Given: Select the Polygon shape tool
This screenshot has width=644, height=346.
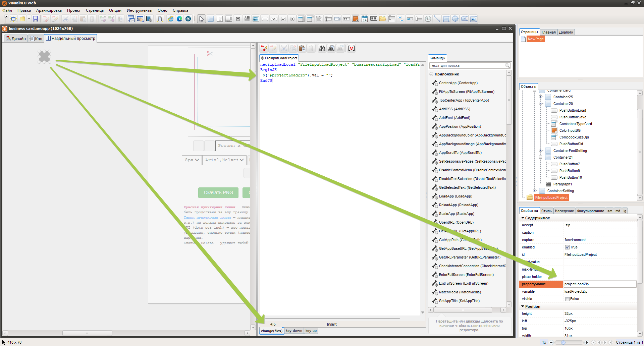Looking at the screenshot, I should pyautogui.click(x=464, y=19).
